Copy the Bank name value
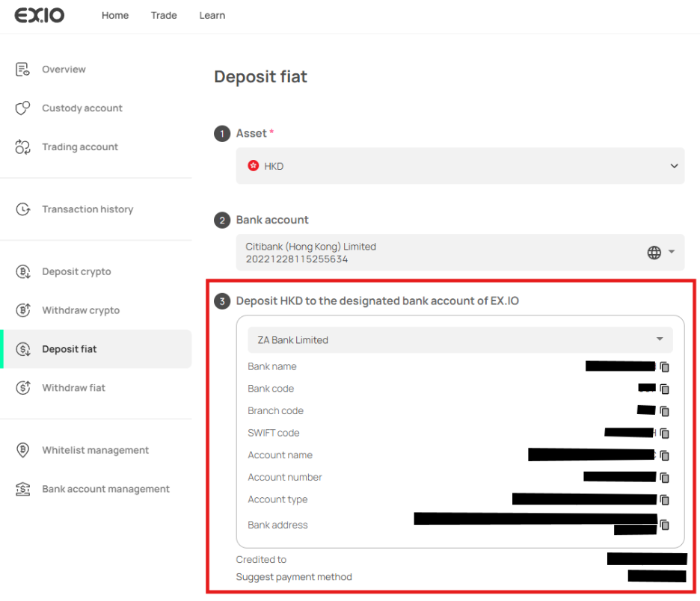Viewport: 700px width, 601px height. pos(664,367)
